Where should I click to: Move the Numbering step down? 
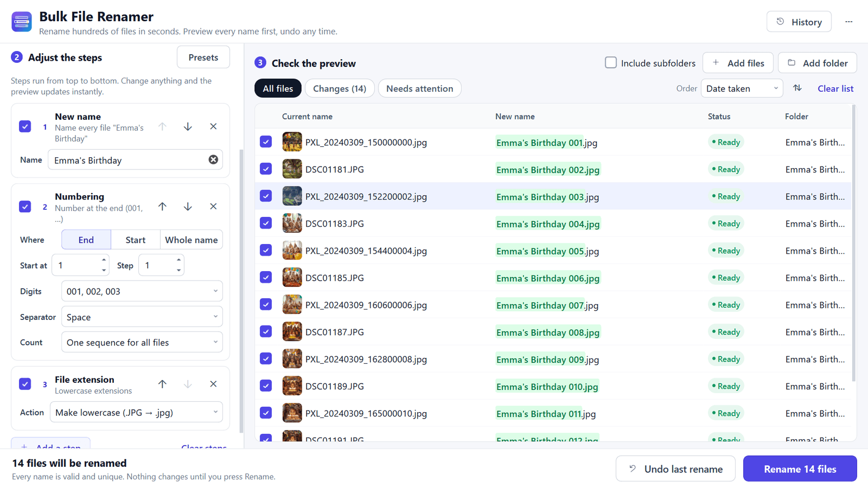click(x=188, y=207)
